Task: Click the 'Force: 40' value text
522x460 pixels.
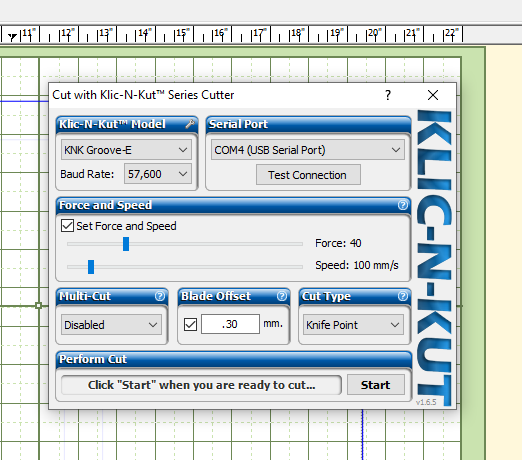Action: (x=338, y=243)
